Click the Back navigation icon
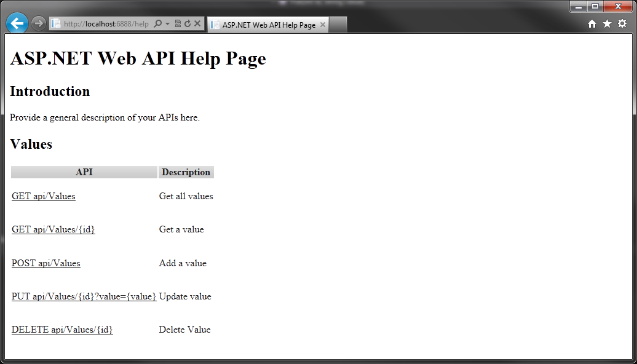The width and height of the screenshot is (637, 364). pyautogui.click(x=17, y=23)
